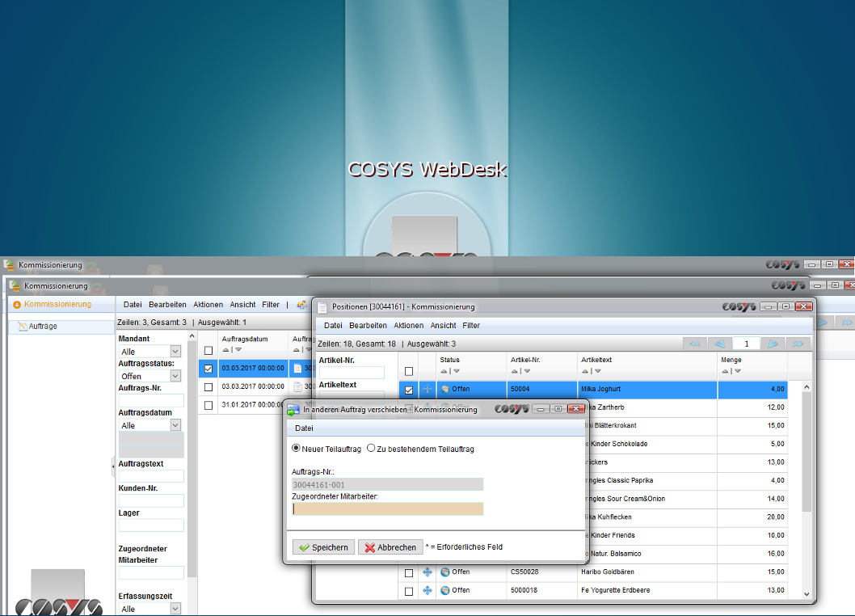
Task: Click the status icon in article 50004 row
Action: click(445, 390)
